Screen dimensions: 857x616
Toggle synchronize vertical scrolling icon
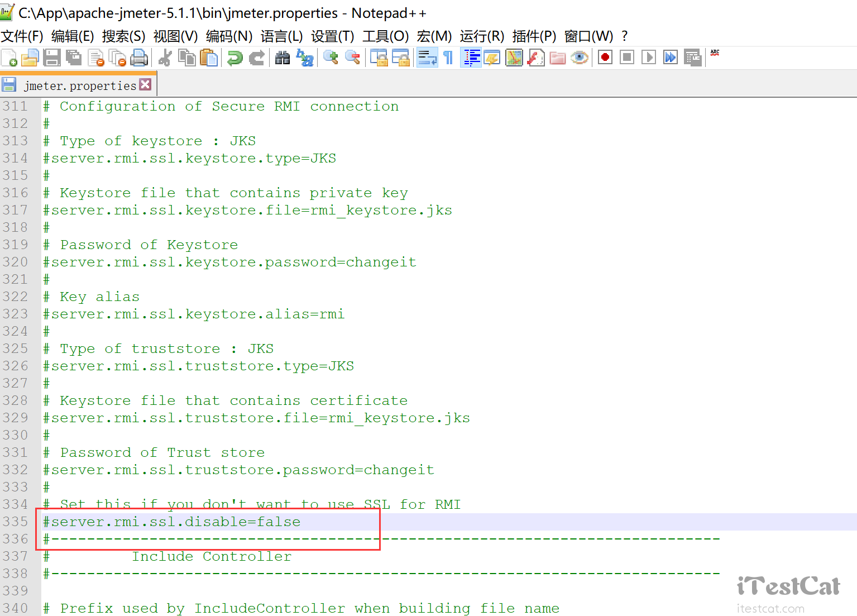pyautogui.click(x=379, y=58)
